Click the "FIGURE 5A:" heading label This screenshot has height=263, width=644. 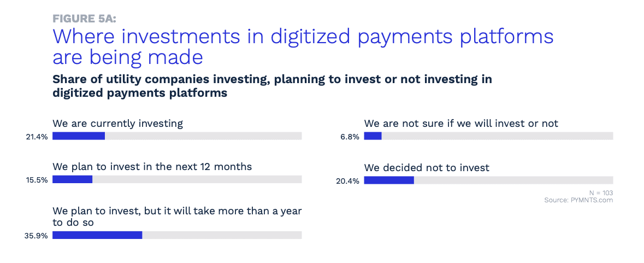tap(84, 18)
